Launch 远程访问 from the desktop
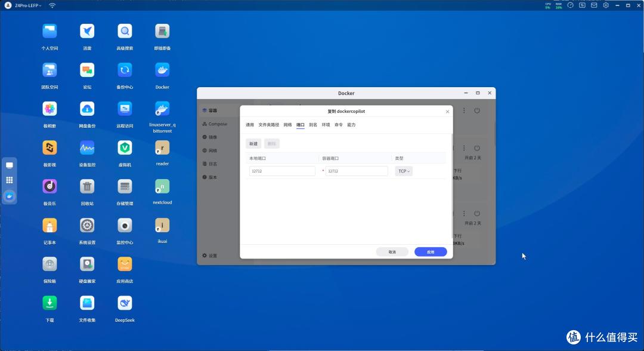 pyautogui.click(x=125, y=109)
